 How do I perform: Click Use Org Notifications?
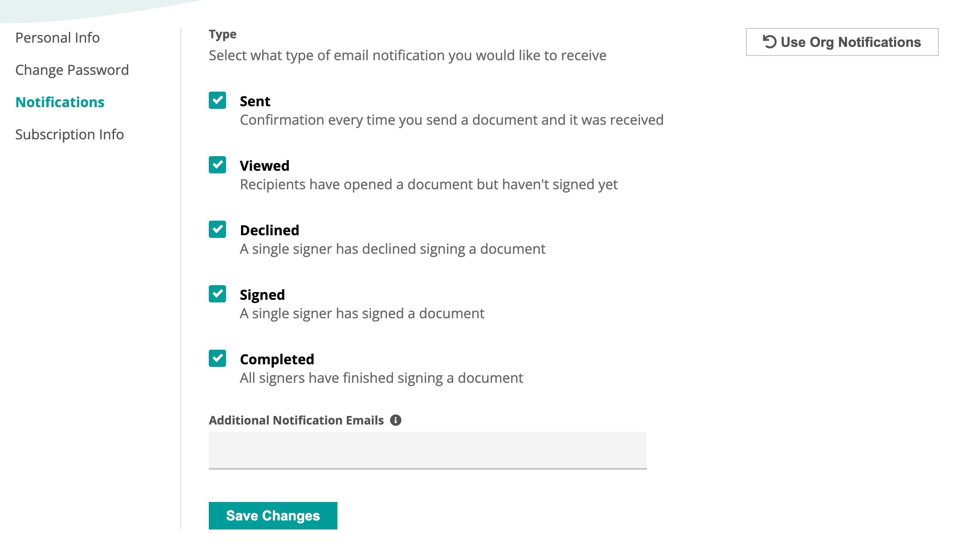click(x=842, y=42)
